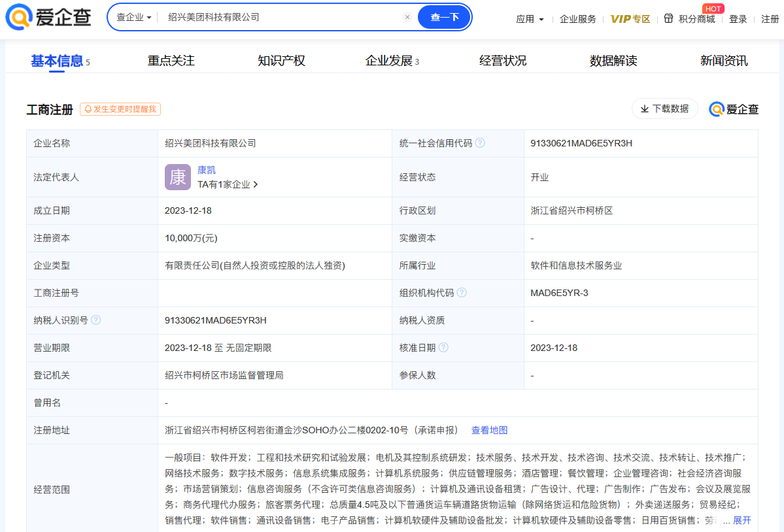Screen dimensions: 784x532
Task: Select the 核准日期 value 2023-12-18
Action: 553,348
